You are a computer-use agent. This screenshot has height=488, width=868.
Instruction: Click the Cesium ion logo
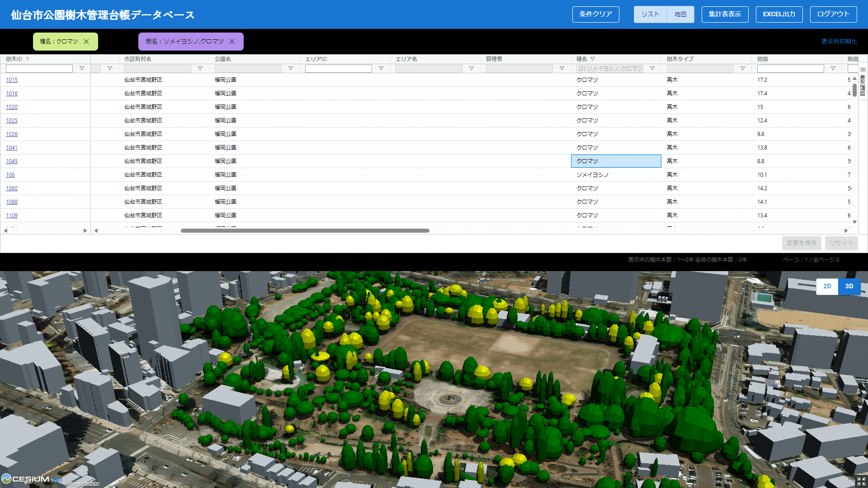32,479
